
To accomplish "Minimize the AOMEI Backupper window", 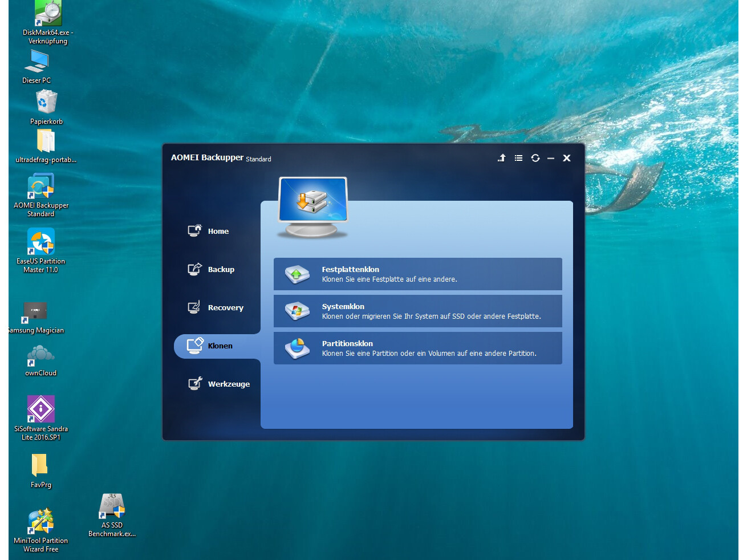I will (x=551, y=158).
